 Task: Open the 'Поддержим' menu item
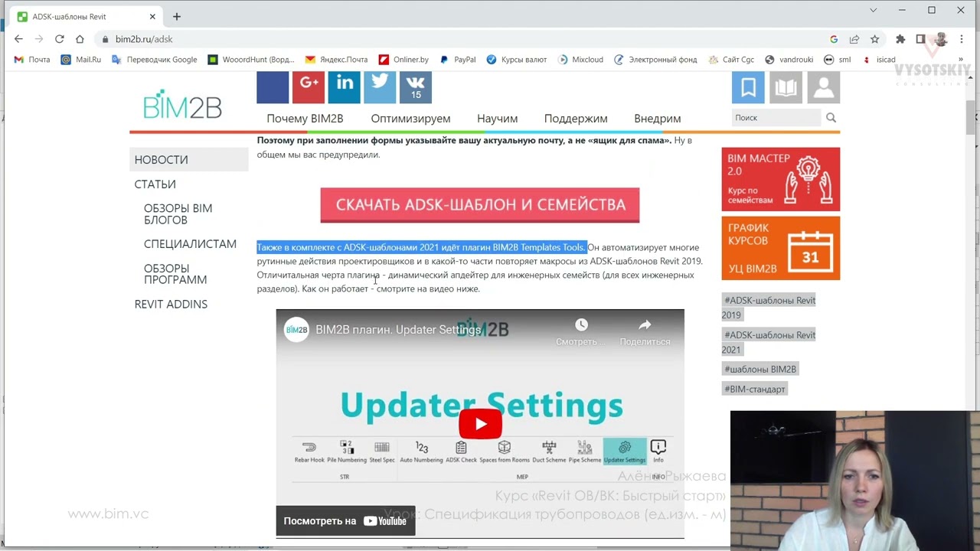click(x=576, y=119)
